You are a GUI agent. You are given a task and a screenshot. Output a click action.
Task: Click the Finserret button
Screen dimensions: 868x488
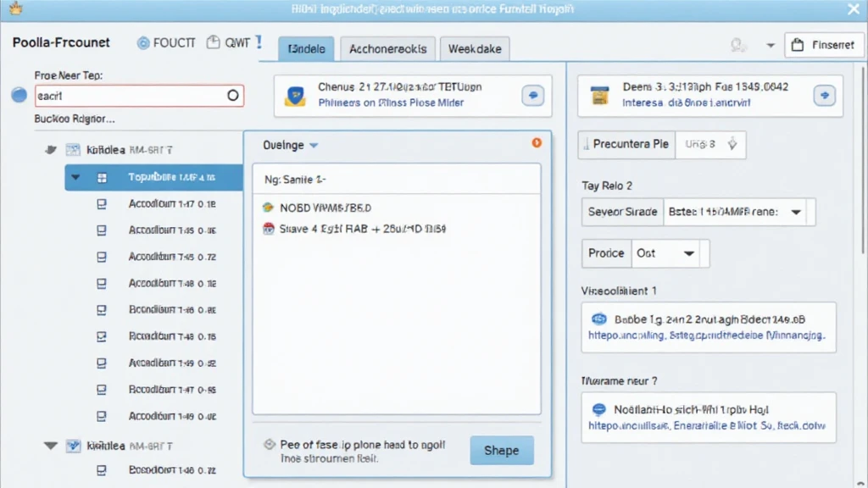tap(823, 45)
